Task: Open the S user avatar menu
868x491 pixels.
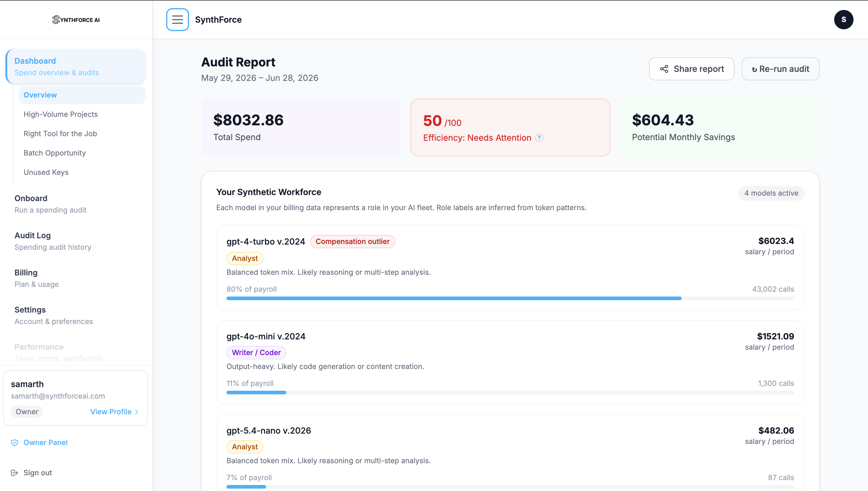Action: pos(844,20)
